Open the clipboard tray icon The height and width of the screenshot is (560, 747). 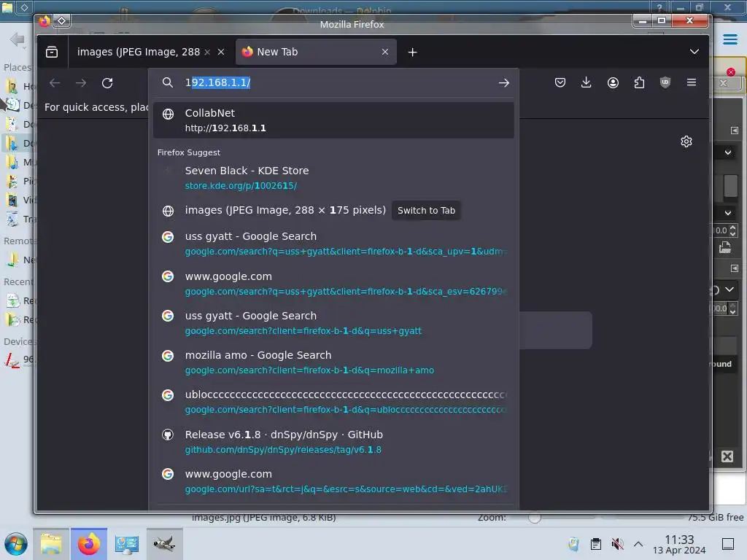(595, 544)
